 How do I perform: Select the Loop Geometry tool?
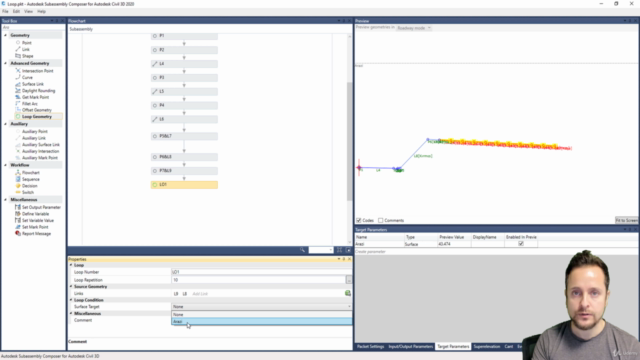(37, 117)
